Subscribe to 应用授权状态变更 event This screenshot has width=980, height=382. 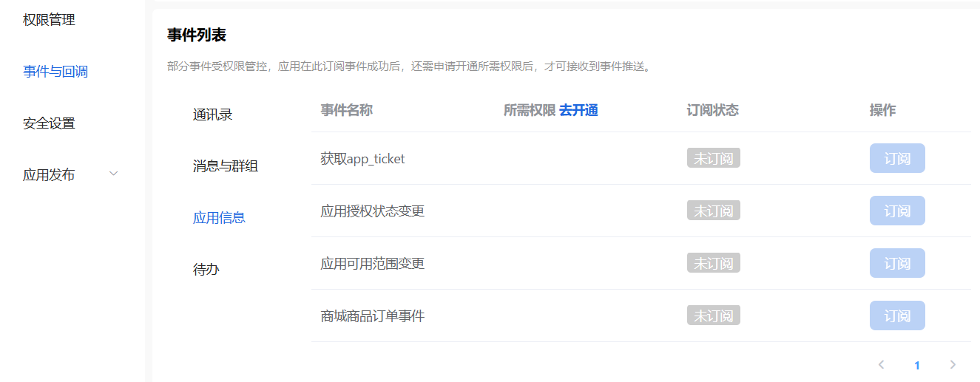point(897,211)
